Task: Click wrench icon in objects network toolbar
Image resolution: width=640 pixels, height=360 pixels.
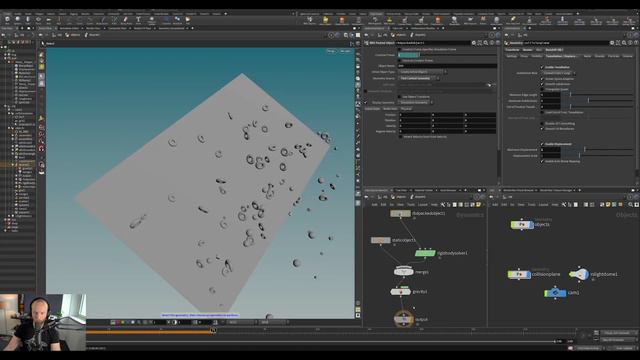Action: coord(564,204)
